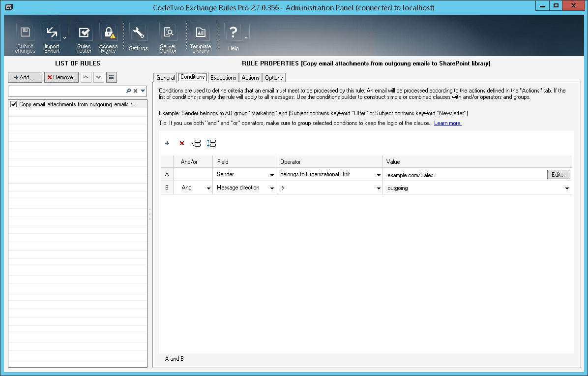Expand the Help dropdown arrow
588x376 pixels.
click(246, 38)
